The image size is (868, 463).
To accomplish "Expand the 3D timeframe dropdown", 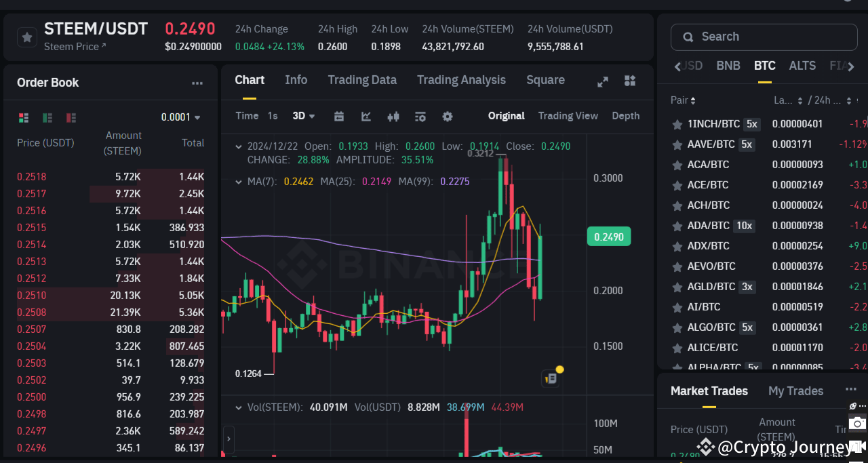I will point(303,116).
